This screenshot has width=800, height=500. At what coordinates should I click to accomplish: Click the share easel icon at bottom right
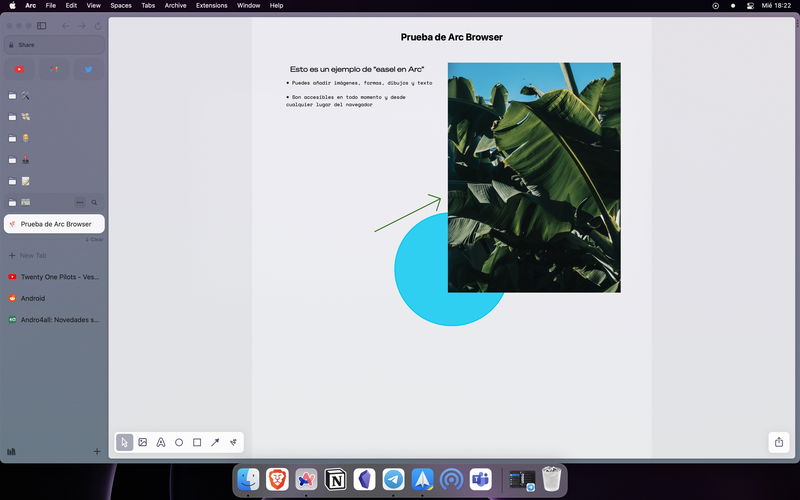tap(779, 442)
